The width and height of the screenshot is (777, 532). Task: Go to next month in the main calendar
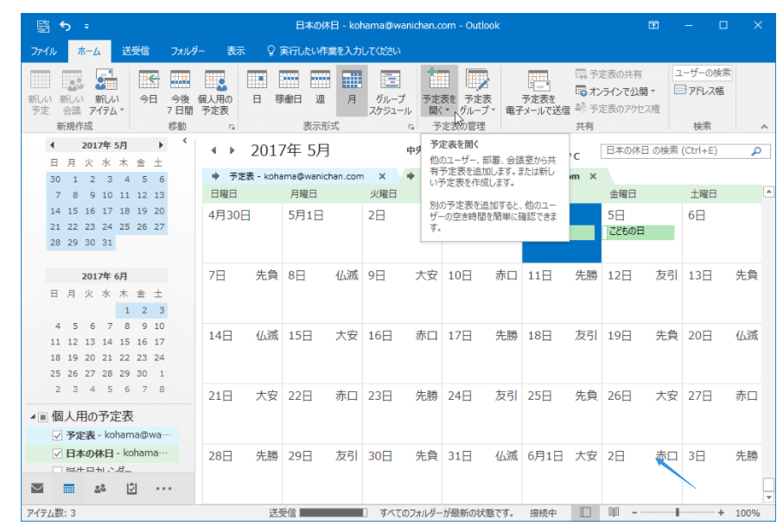pos(232,150)
